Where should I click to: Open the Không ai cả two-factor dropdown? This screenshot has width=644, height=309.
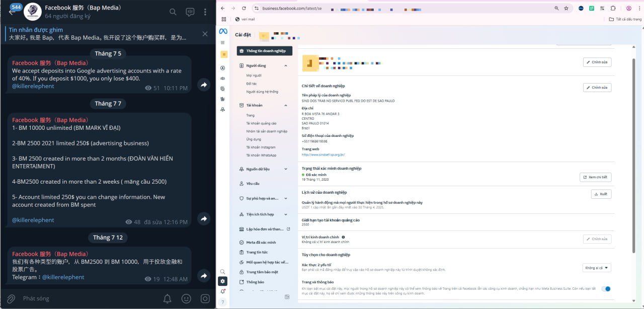click(597, 268)
